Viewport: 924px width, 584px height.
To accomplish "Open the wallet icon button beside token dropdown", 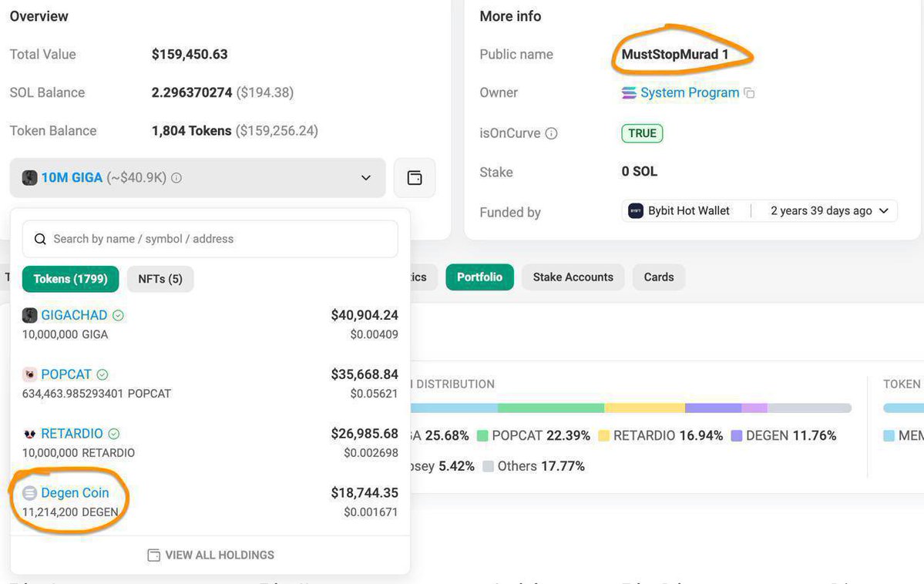I will pos(415,177).
